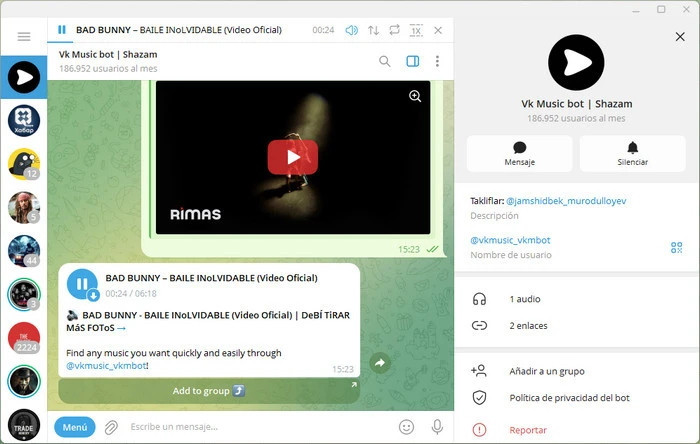Open the TRADE chat in sidebar
Screen dimensions: 700x444
pyautogui.click(x=24, y=425)
